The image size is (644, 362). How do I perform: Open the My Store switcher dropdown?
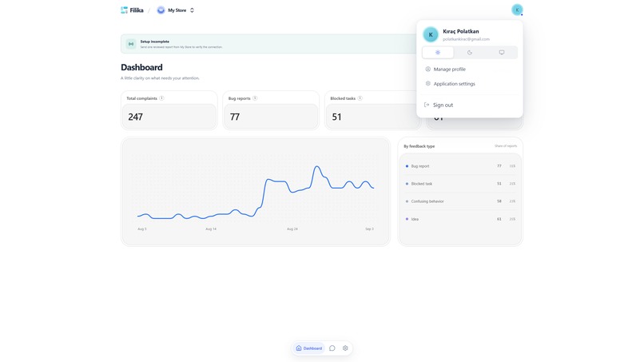point(175,10)
